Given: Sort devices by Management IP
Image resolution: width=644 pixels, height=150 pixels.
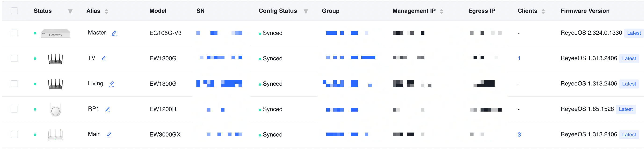Looking at the screenshot, I should 442,11.
